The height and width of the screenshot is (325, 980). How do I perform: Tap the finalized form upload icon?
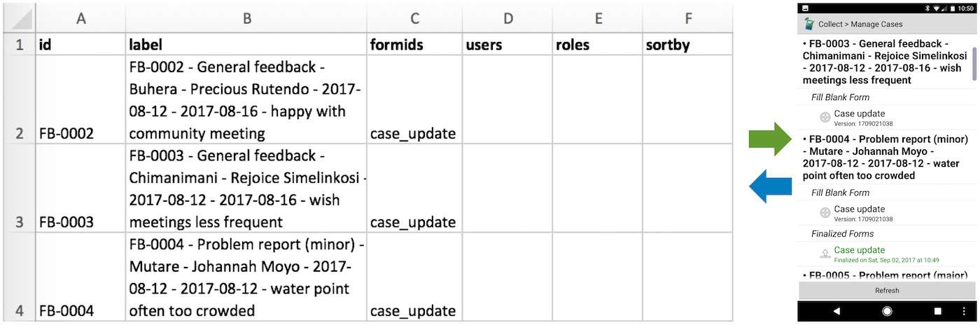tap(825, 254)
